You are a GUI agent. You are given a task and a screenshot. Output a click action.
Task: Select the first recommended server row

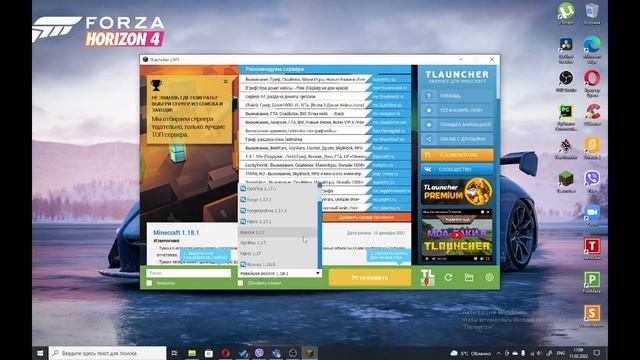coord(325,79)
